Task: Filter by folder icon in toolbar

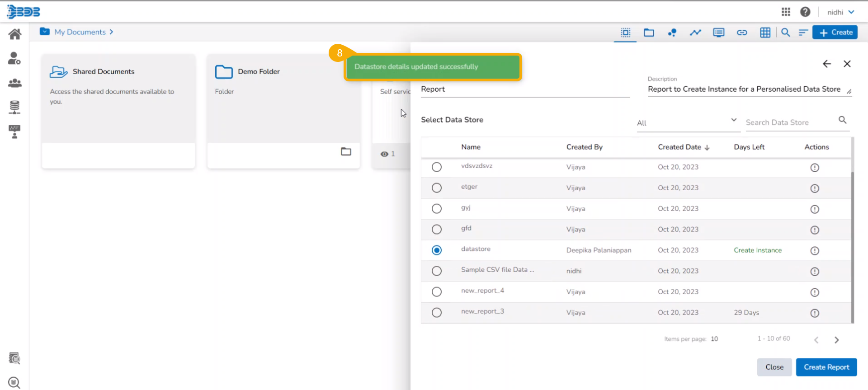Action: pyautogui.click(x=649, y=33)
